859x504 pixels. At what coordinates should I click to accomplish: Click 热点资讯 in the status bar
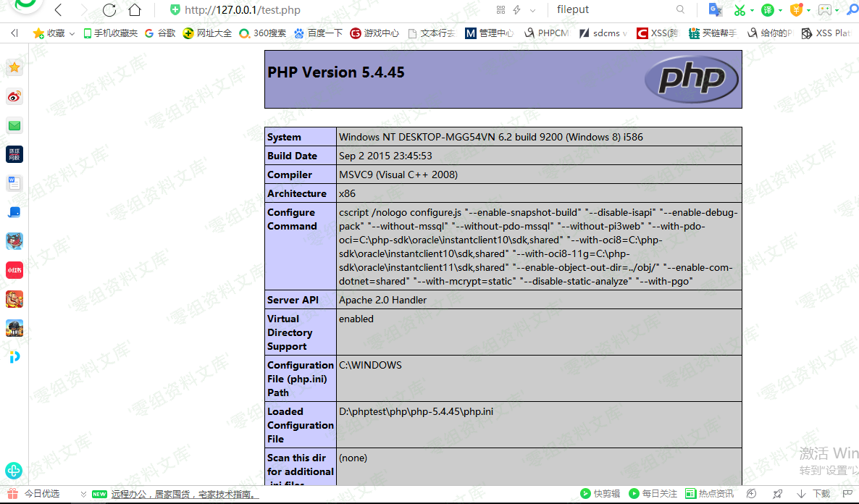pyautogui.click(x=710, y=494)
